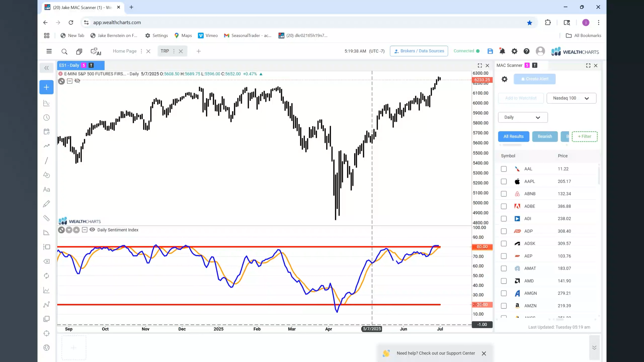Open the layouts copy icon
Screen dimensions: 644x362
(x=79, y=51)
